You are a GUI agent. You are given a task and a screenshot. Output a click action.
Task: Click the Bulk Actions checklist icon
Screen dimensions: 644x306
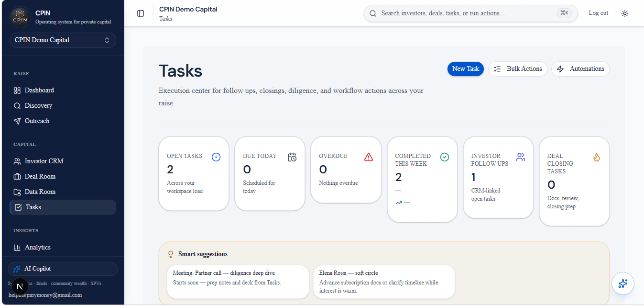[497, 69]
